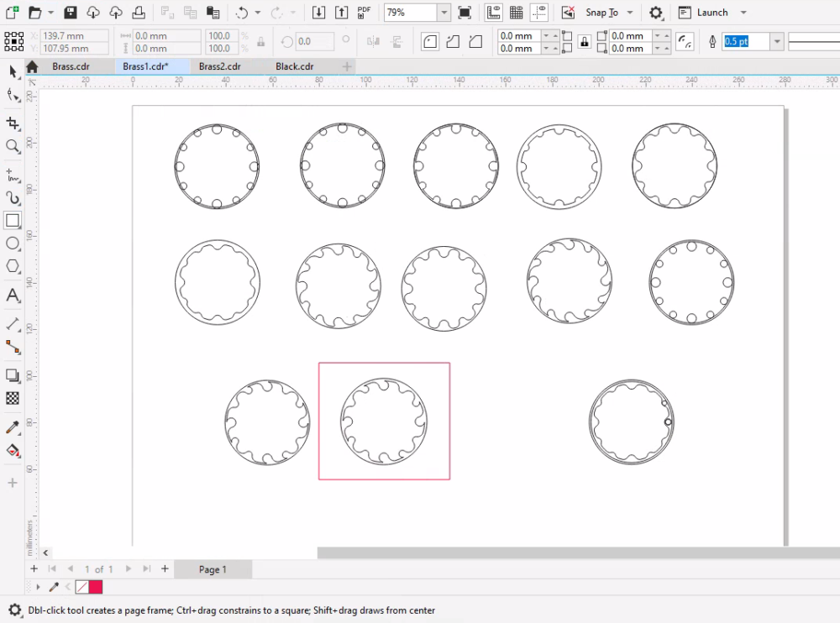840x623 pixels.
Task: Open the Publish to PDF dialog
Action: coord(364,12)
